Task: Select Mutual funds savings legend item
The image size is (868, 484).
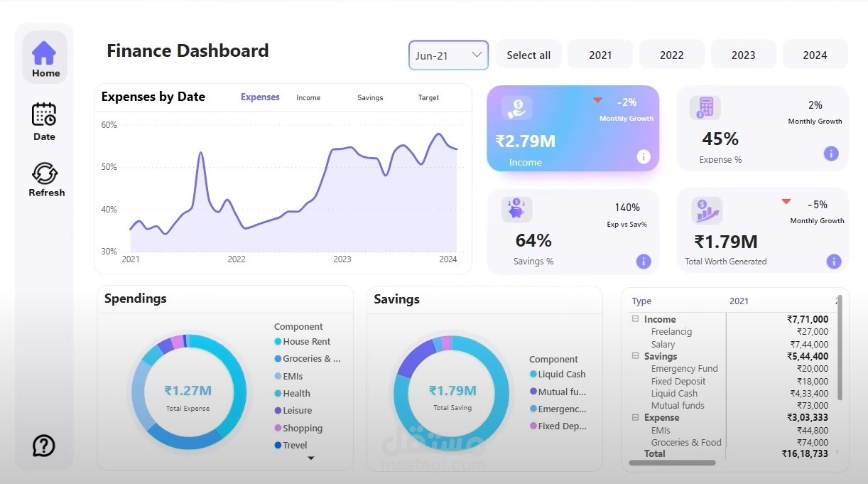Action: (x=558, y=392)
